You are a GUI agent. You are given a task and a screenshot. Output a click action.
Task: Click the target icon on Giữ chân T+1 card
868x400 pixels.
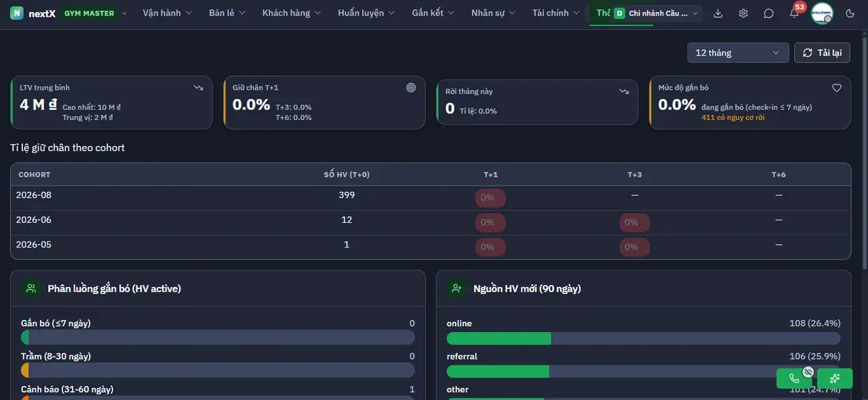pyautogui.click(x=411, y=87)
